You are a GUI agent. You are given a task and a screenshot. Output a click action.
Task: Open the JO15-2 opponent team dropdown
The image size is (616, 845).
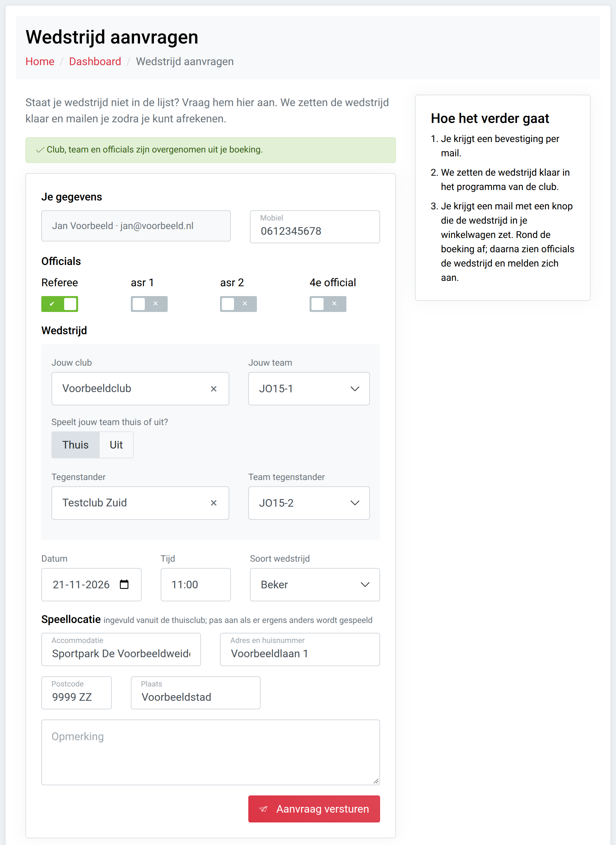(x=309, y=503)
